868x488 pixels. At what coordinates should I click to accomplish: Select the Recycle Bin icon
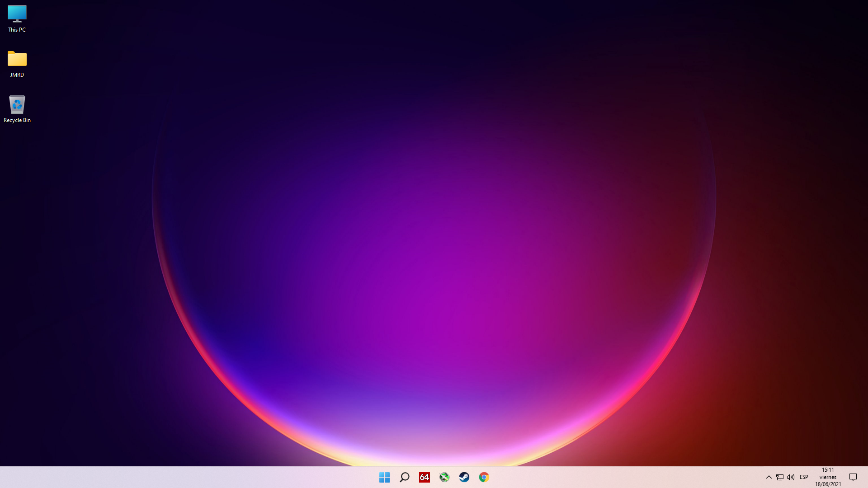pyautogui.click(x=17, y=105)
